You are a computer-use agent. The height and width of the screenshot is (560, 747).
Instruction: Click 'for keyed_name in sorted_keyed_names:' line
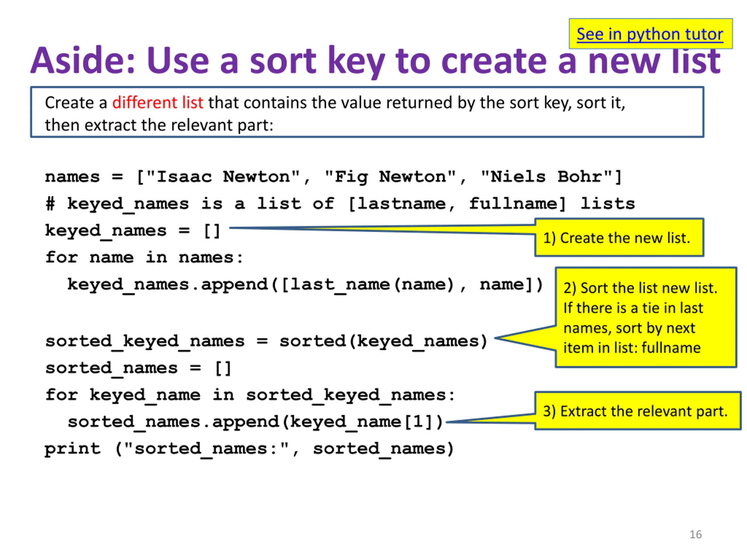tap(250, 395)
